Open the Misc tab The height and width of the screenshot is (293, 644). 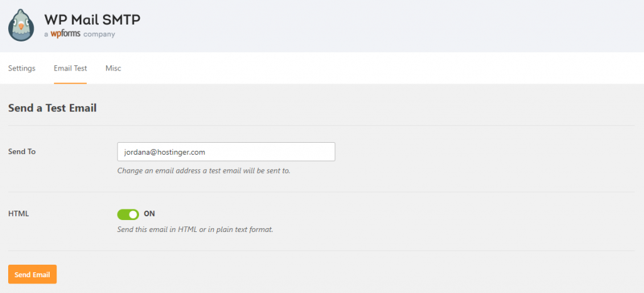tap(113, 68)
